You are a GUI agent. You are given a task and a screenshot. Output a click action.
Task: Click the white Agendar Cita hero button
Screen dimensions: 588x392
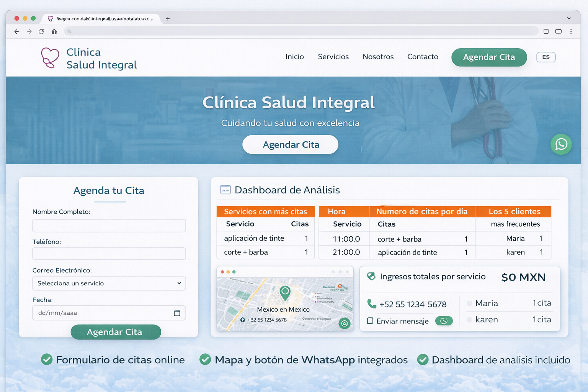coord(290,145)
